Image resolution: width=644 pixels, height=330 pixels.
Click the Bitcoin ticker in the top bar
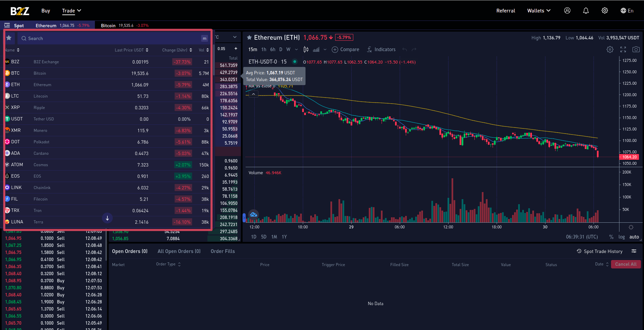coord(124,26)
